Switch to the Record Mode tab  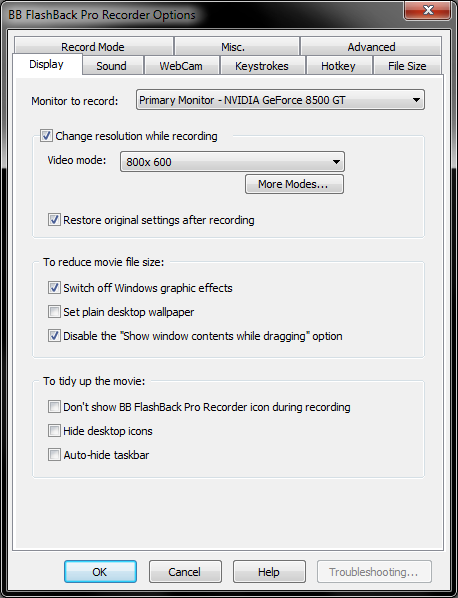(93, 47)
